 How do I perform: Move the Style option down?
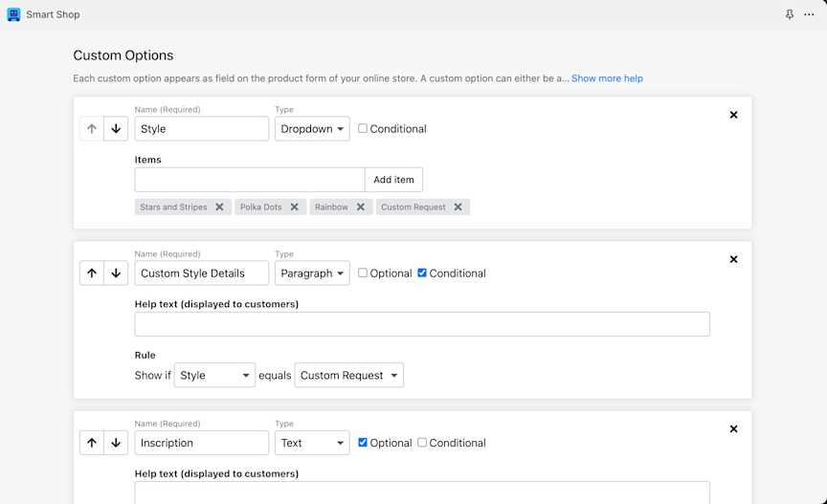(x=116, y=129)
